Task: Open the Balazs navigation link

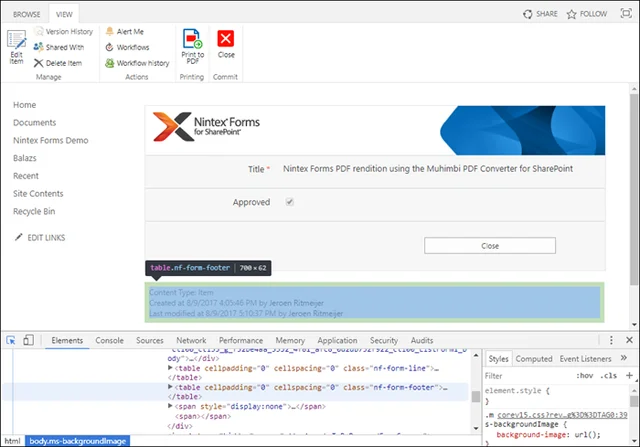Action: click(x=24, y=158)
